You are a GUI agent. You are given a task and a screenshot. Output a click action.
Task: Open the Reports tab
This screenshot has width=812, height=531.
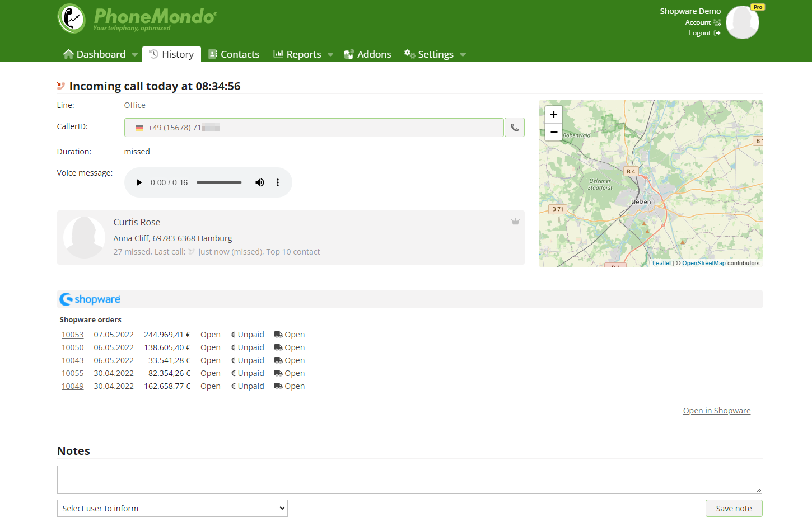coord(297,54)
